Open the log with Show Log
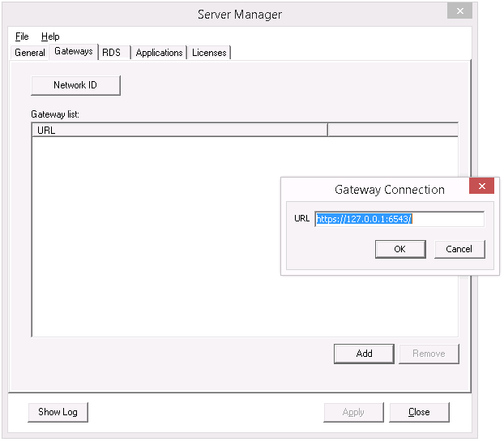Viewport: 504px width, 442px height. [58, 412]
